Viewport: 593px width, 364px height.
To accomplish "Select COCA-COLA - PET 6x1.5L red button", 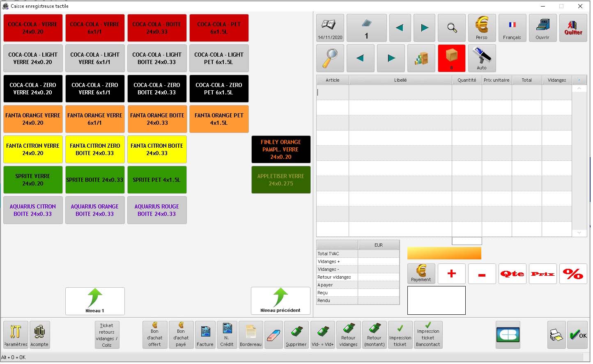I will (x=219, y=28).
